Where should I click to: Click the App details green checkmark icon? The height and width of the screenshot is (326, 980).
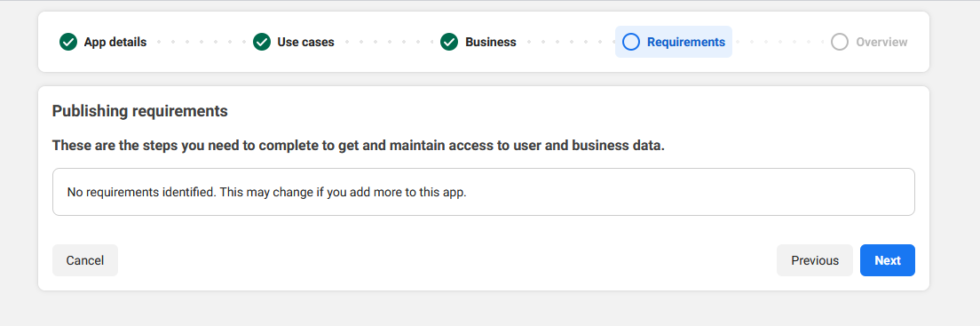[x=68, y=42]
